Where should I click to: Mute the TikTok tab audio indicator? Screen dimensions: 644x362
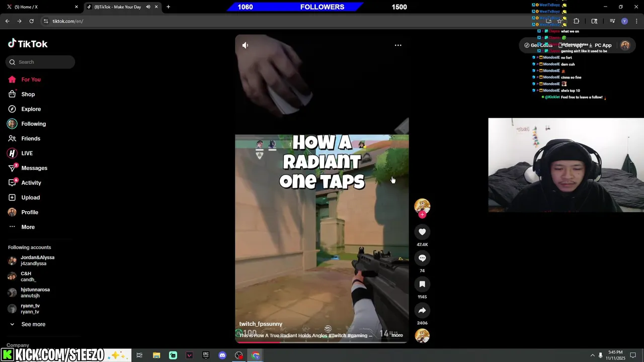click(148, 7)
